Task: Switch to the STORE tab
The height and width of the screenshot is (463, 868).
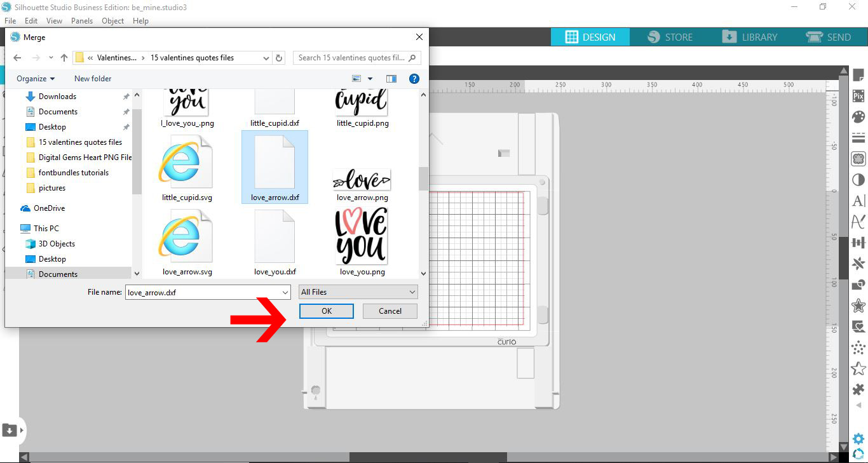Action: (670, 37)
